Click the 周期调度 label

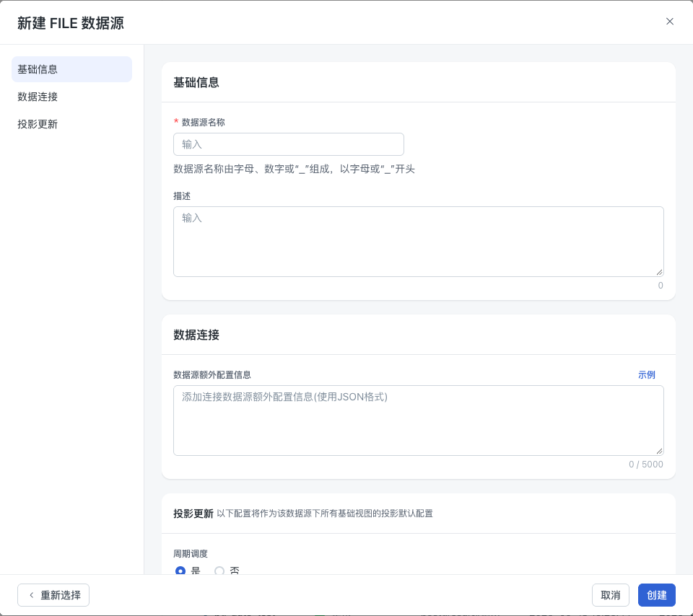point(191,554)
